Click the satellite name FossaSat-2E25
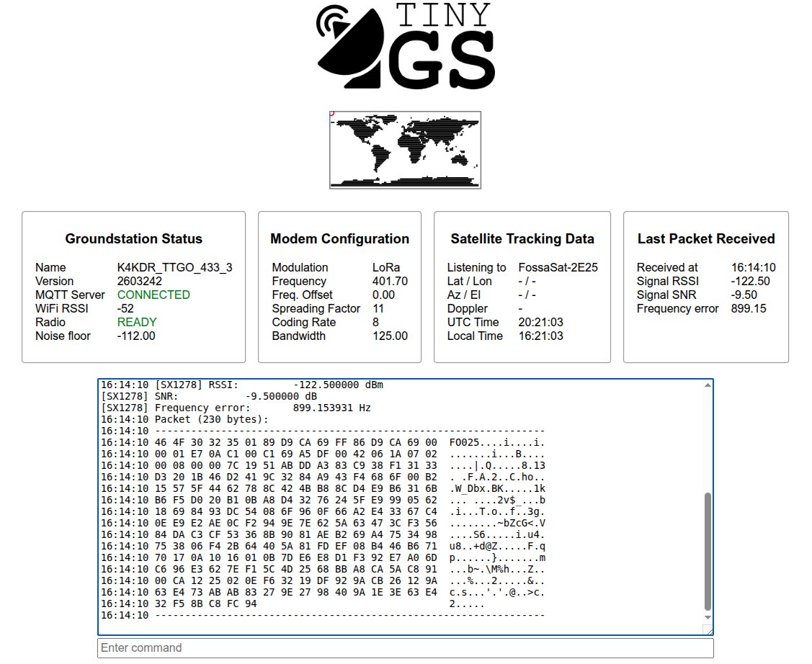The width and height of the screenshot is (812, 664). (558, 268)
